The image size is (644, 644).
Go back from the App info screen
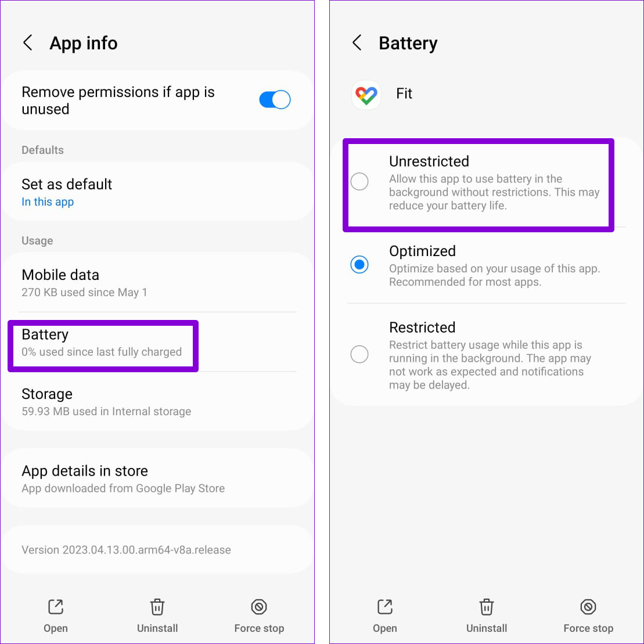point(28,43)
